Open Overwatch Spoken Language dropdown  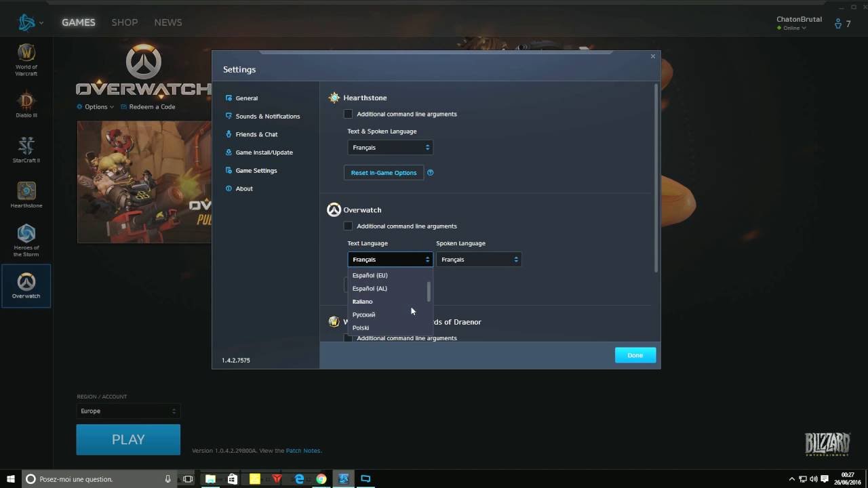[479, 260]
